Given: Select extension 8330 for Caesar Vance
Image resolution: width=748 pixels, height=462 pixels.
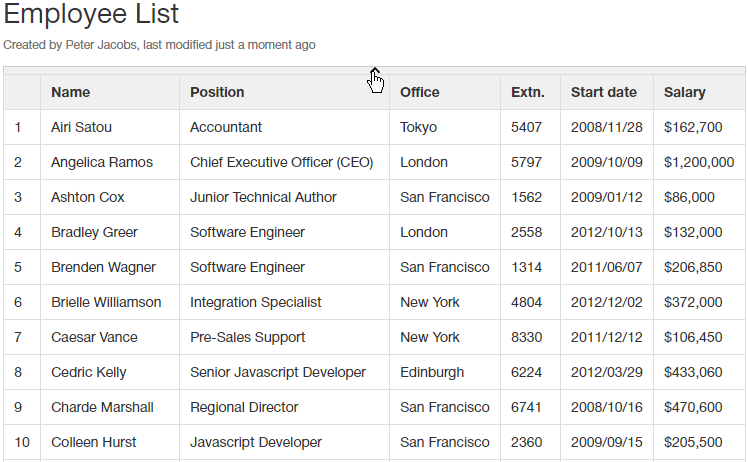Looking at the screenshot, I should (x=527, y=337).
